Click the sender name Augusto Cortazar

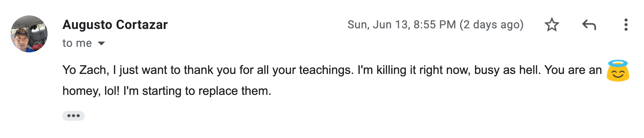pos(115,25)
